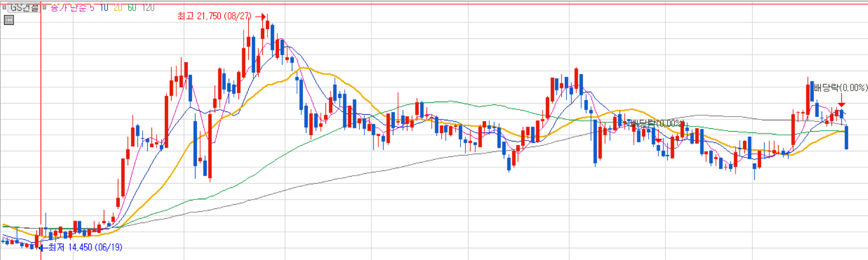Click the middle 배당락(0,00%) label
Screen dimensions: 868x260
pos(657,123)
